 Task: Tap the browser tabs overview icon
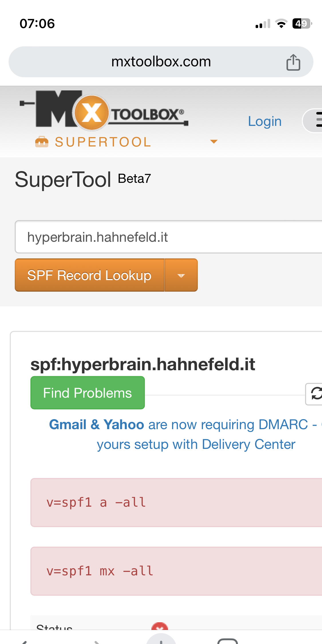click(x=228, y=641)
